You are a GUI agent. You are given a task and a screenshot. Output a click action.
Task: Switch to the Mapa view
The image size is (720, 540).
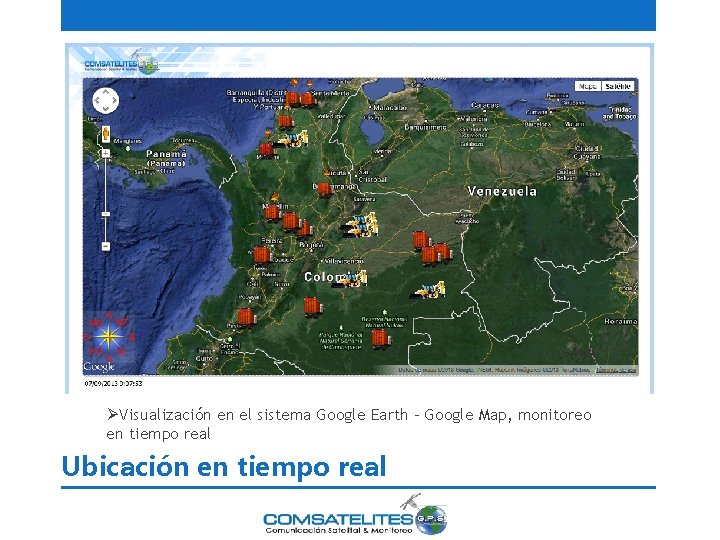click(x=588, y=86)
